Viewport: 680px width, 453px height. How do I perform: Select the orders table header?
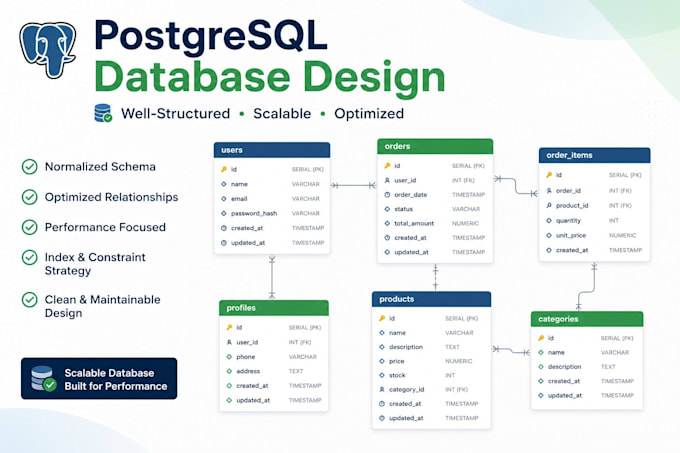pyautogui.click(x=435, y=147)
